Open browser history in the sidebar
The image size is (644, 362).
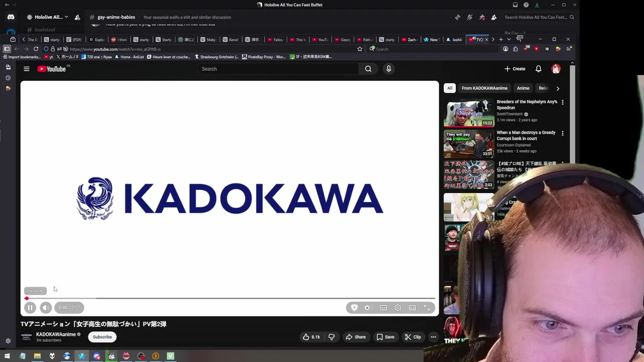(x=8, y=78)
